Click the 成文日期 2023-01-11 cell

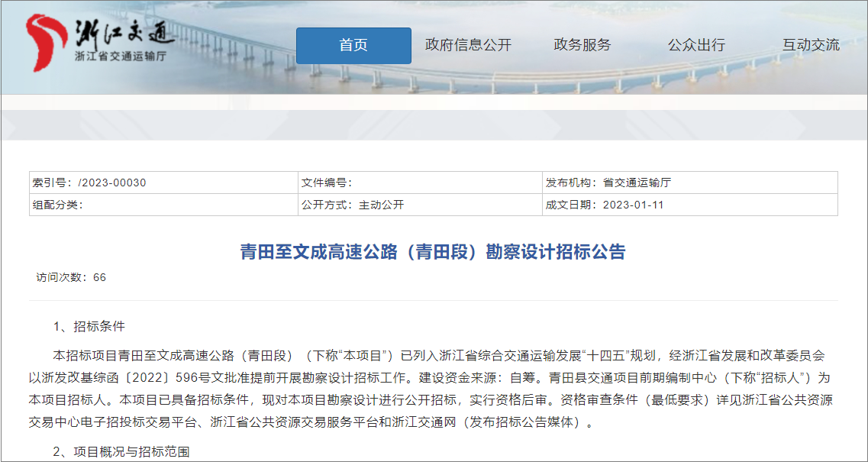(689, 205)
